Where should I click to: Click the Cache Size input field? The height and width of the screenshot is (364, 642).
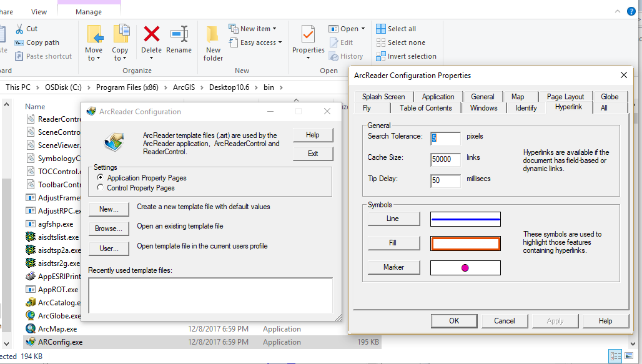click(x=445, y=159)
